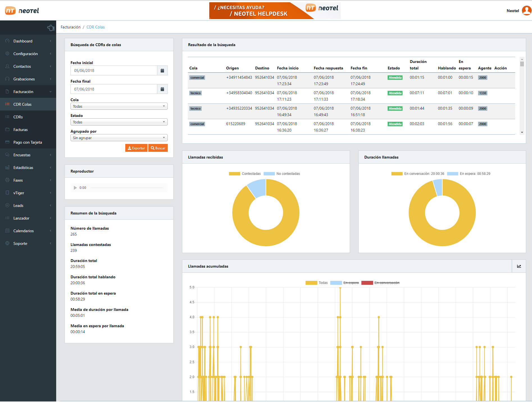Click the Estadísticas bar chart icon
532x402 pixels.
pos(7,168)
